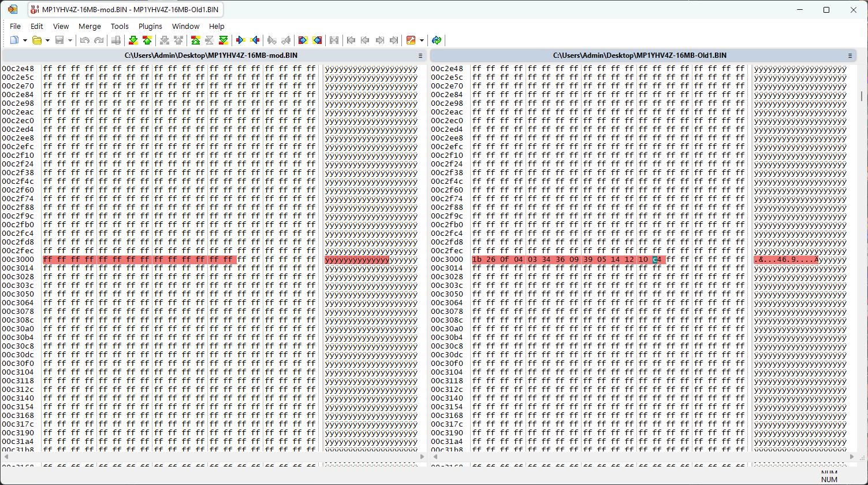Image resolution: width=868 pixels, height=485 pixels.
Task: Click the Copy All to Left icon
Action: [317, 40]
